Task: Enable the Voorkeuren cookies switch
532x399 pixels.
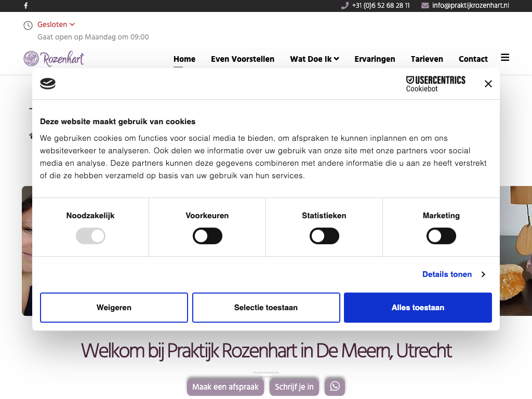Action: pos(207,236)
